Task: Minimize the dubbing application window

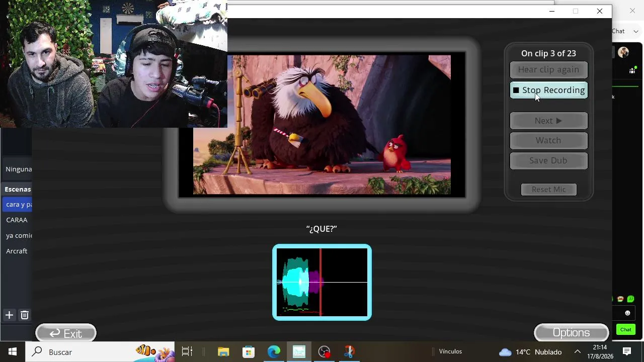Action: tap(552, 11)
